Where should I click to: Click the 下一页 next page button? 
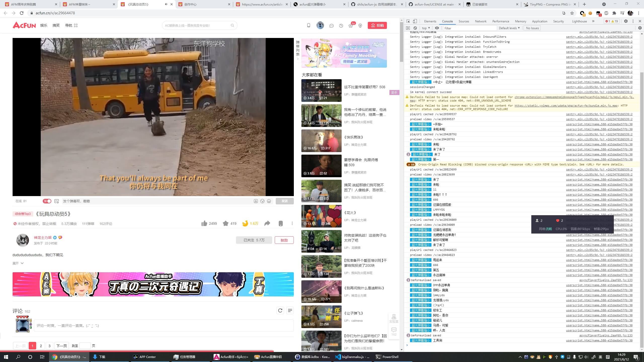[x=62, y=346]
